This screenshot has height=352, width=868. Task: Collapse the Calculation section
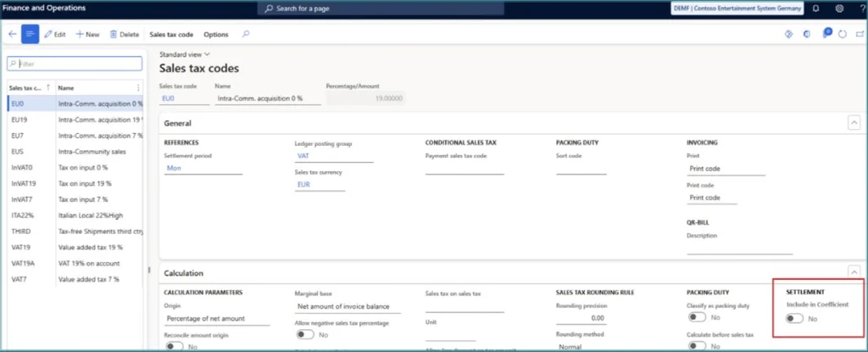(854, 272)
